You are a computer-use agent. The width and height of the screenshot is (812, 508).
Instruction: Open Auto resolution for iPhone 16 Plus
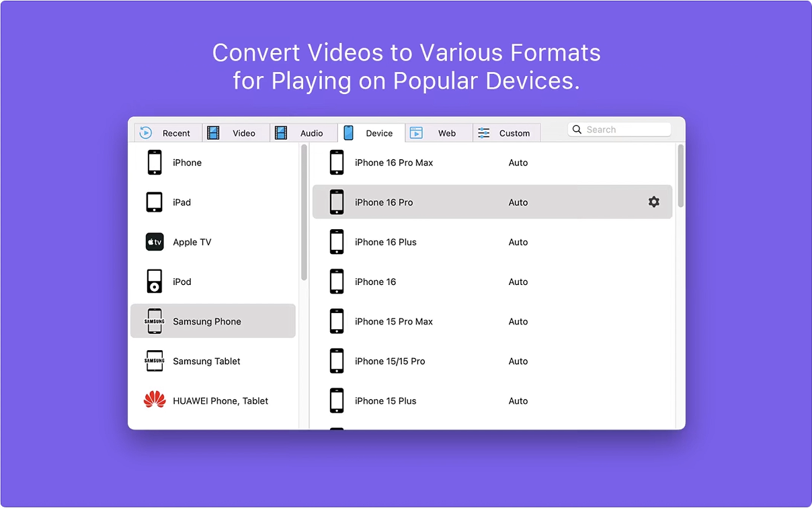(x=518, y=242)
